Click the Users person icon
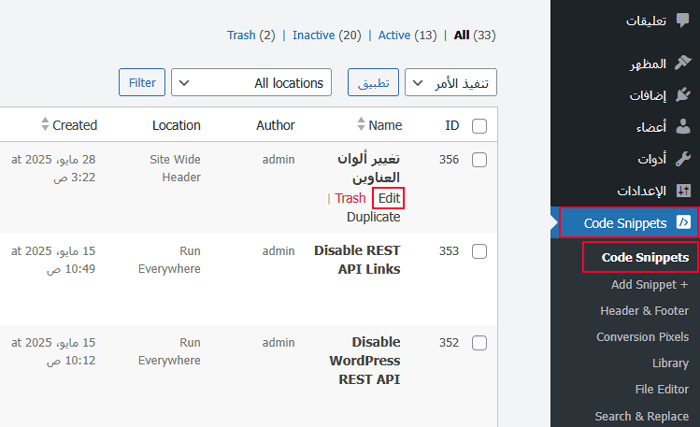 pos(683,127)
